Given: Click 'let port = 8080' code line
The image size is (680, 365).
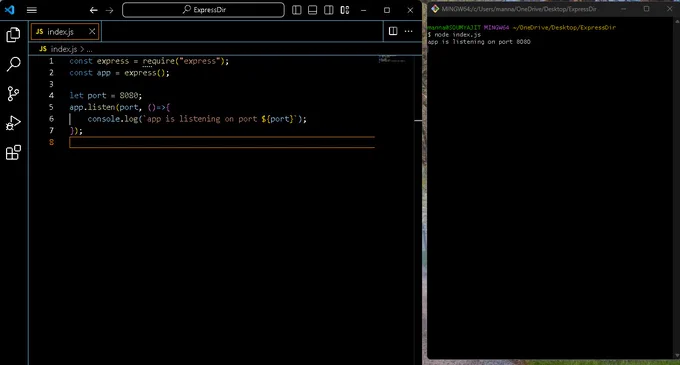Looking at the screenshot, I should 105,95.
